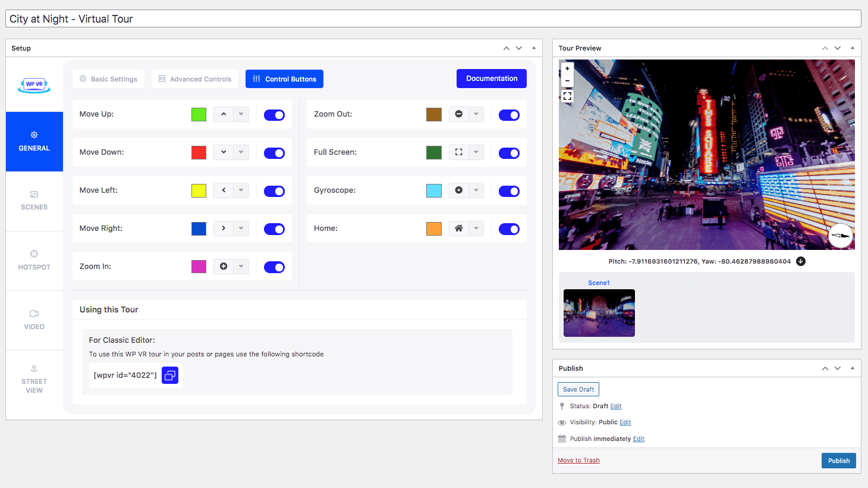Move the Publish panel down

(838, 368)
